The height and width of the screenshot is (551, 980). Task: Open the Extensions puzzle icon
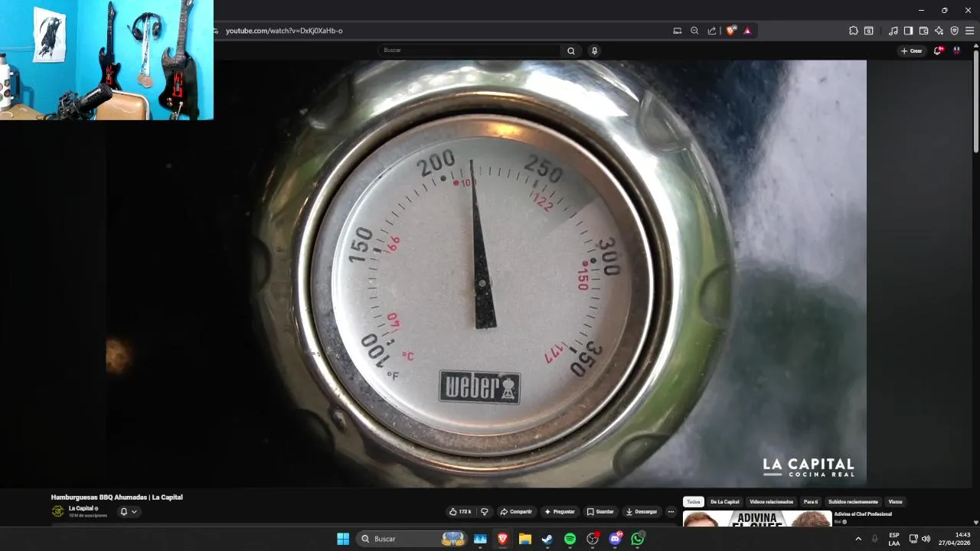[x=854, y=31]
